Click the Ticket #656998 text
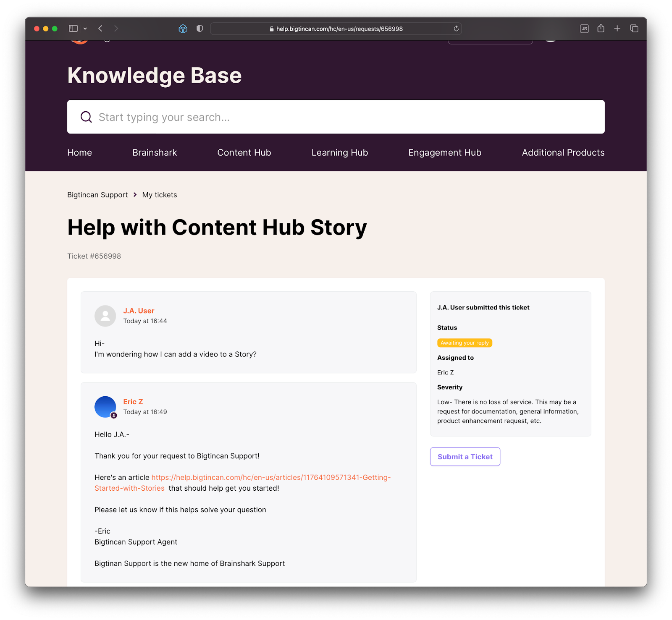 [94, 256]
